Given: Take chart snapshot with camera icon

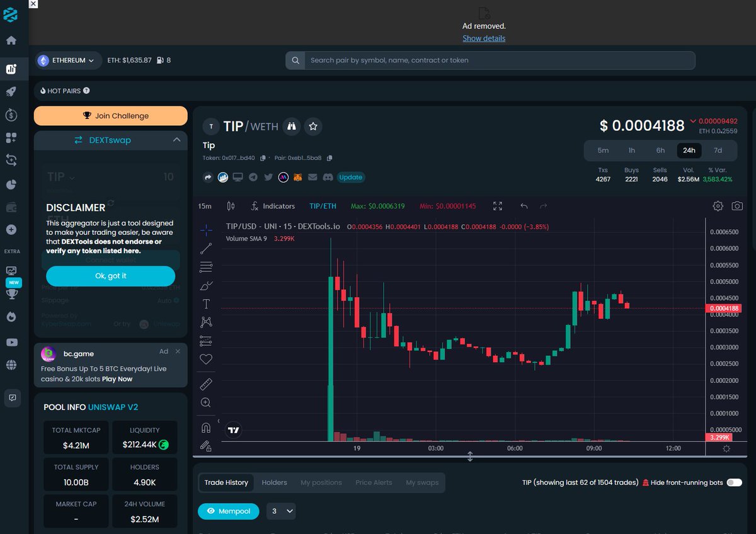Looking at the screenshot, I should pos(737,206).
